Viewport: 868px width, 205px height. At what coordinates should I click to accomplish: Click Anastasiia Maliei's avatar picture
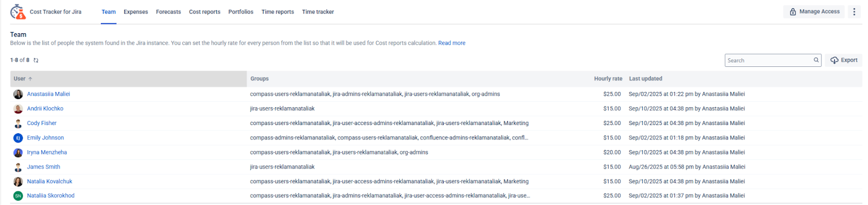click(18, 94)
